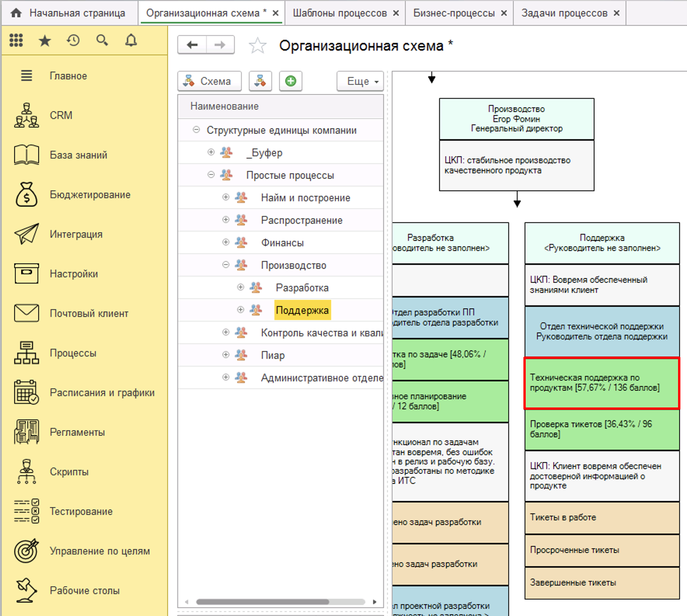Click the search magnifier icon
The height and width of the screenshot is (616, 687).
[102, 40]
